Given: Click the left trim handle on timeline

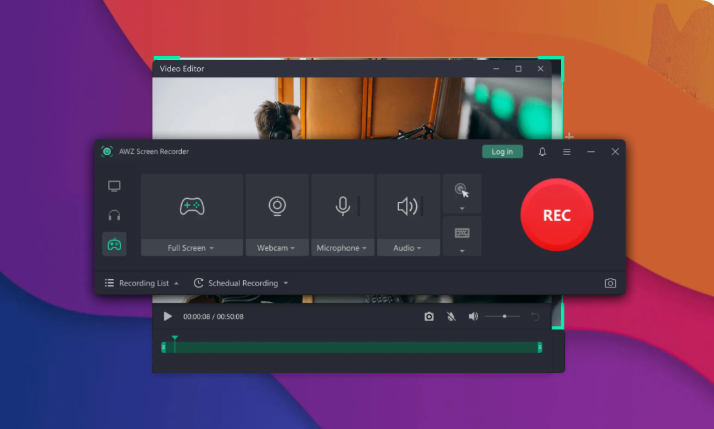Looking at the screenshot, I should point(163,347).
